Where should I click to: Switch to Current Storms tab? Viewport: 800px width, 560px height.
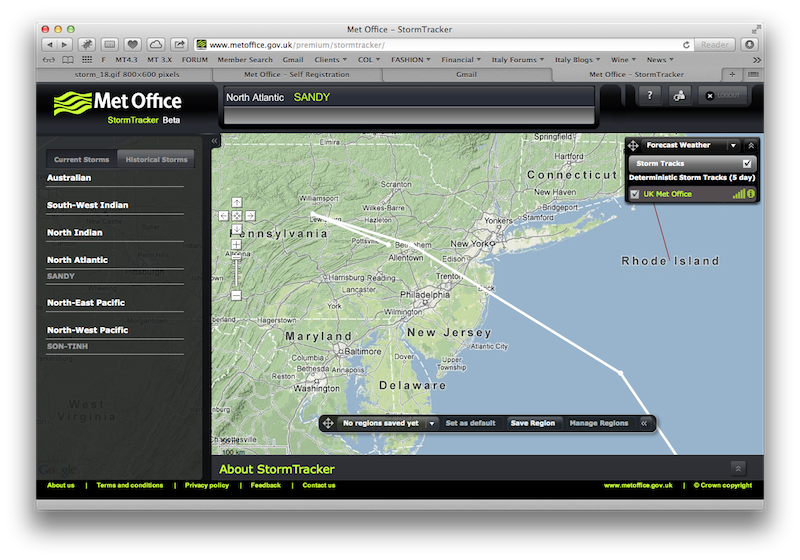82,159
